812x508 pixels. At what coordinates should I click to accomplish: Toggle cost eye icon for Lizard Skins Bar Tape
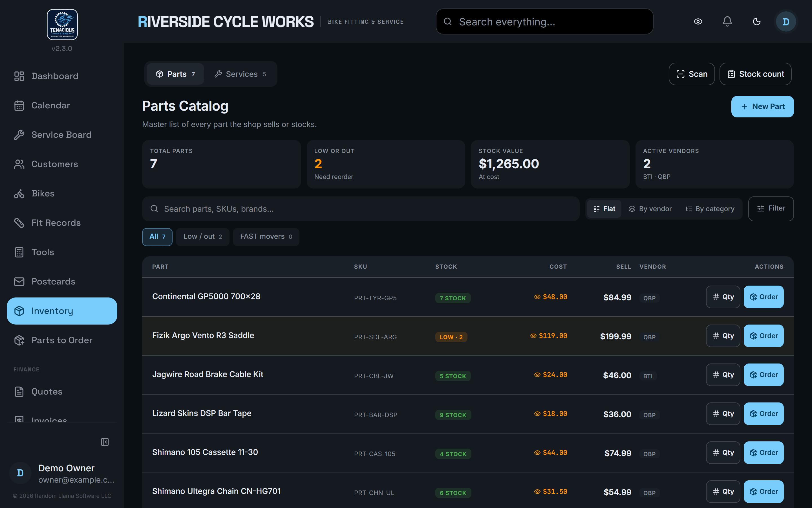pyautogui.click(x=537, y=414)
